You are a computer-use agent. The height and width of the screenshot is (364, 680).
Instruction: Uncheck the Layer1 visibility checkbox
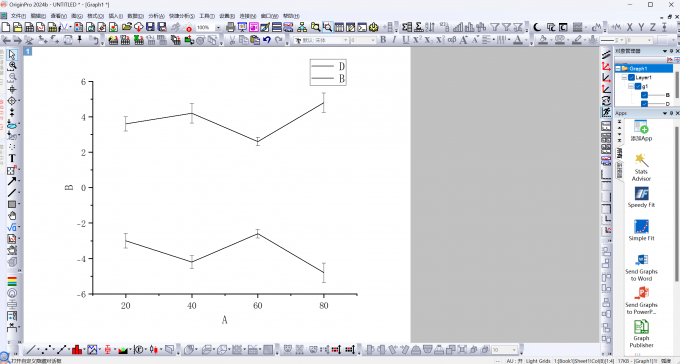click(631, 78)
